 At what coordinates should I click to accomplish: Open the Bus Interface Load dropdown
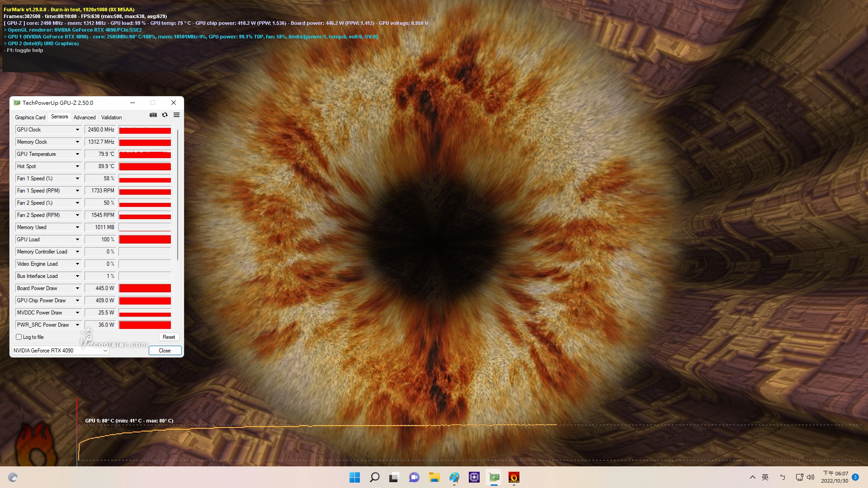point(77,276)
